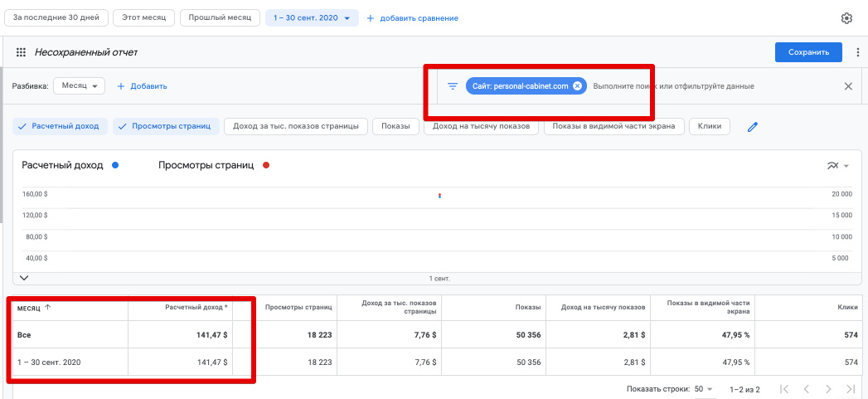This screenshot has width=868, height=399.
Task: Open the 1 – 30 сент. 2020 date dropdown
Action: 312,17
